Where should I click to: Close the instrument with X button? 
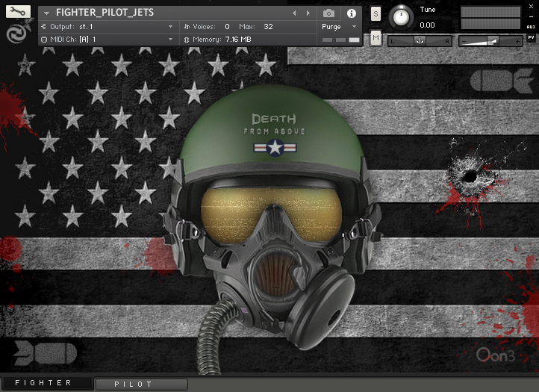(x=531, y=7)
